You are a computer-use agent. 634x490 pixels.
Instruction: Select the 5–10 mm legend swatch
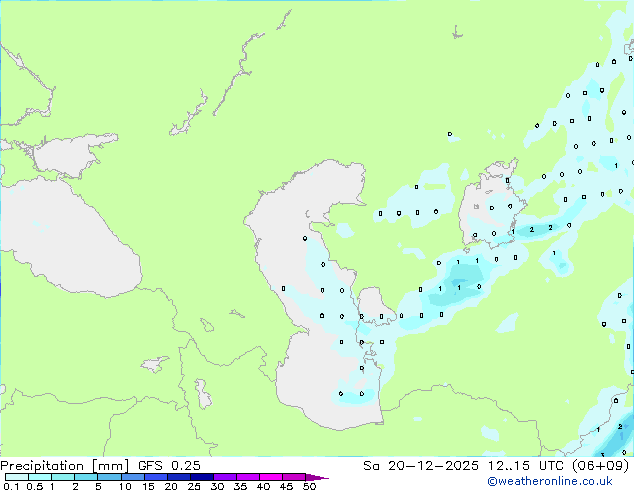coord(109,477)
